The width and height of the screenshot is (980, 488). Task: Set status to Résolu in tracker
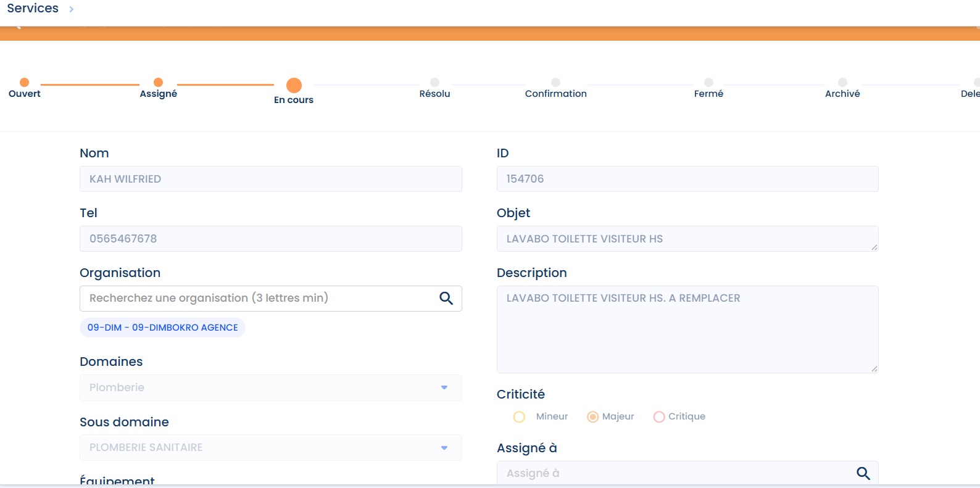pyautogui.click(x=434, y=83)
